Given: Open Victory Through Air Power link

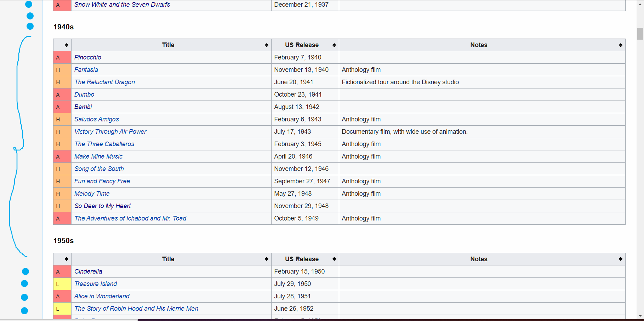Looking at the screenshot, I should [x=110, y=132].
